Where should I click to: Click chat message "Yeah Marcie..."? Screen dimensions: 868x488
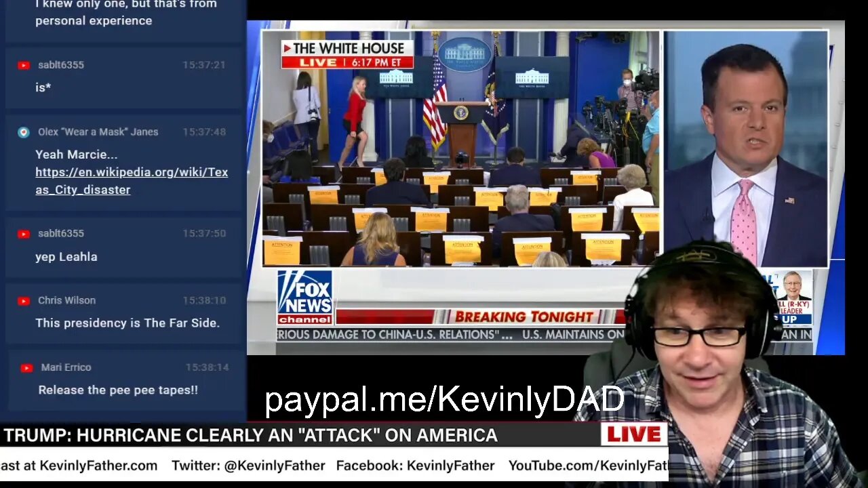(x=76, y=155)
